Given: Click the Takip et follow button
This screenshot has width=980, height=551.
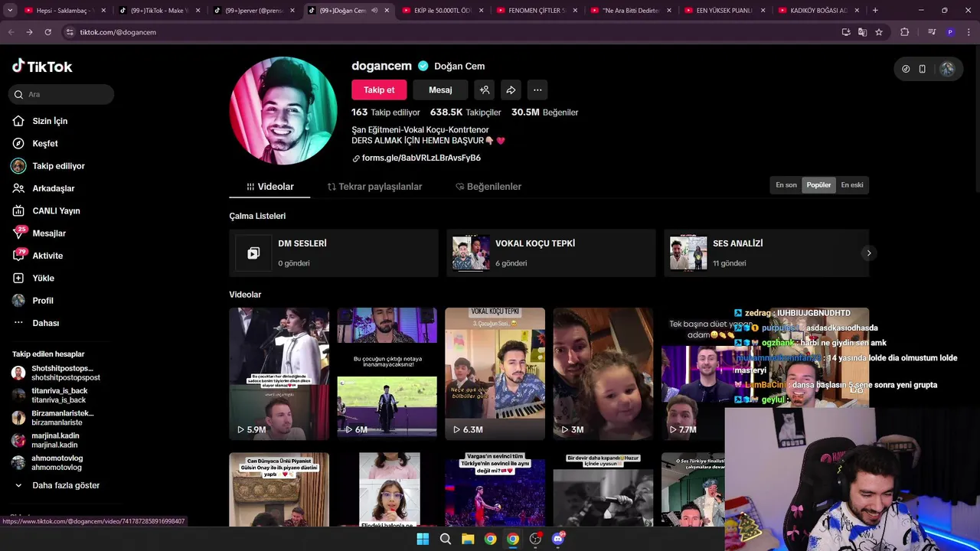Looking at the screenshot, I should coord(379,90).
